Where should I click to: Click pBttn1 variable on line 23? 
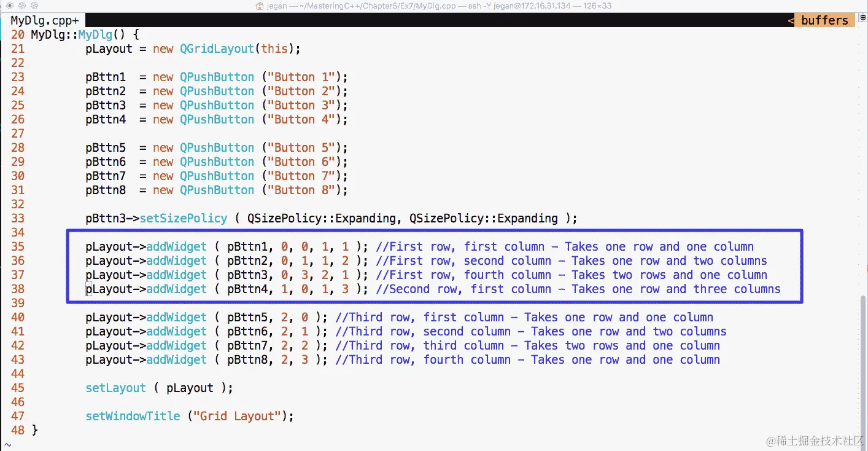106,77
